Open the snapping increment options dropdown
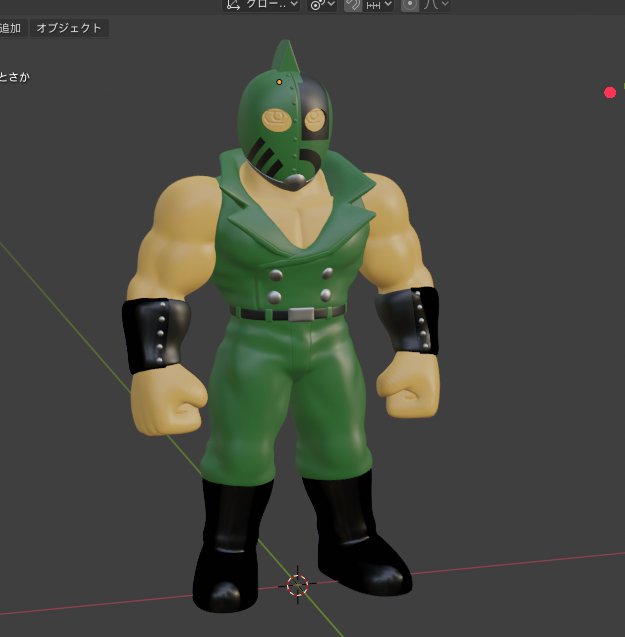The image size is (625, 637). pos(378,5)
